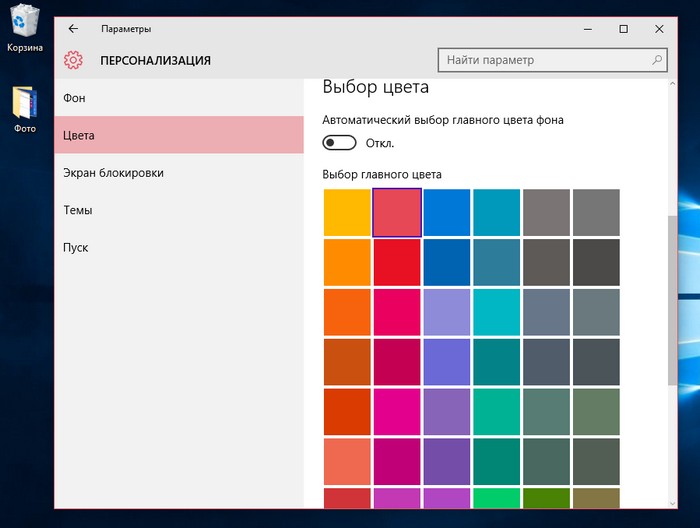The height and width of the screenshot is (528, 700).
Task: Click the back arrow in Параметры window
Action: click(73, 29)
